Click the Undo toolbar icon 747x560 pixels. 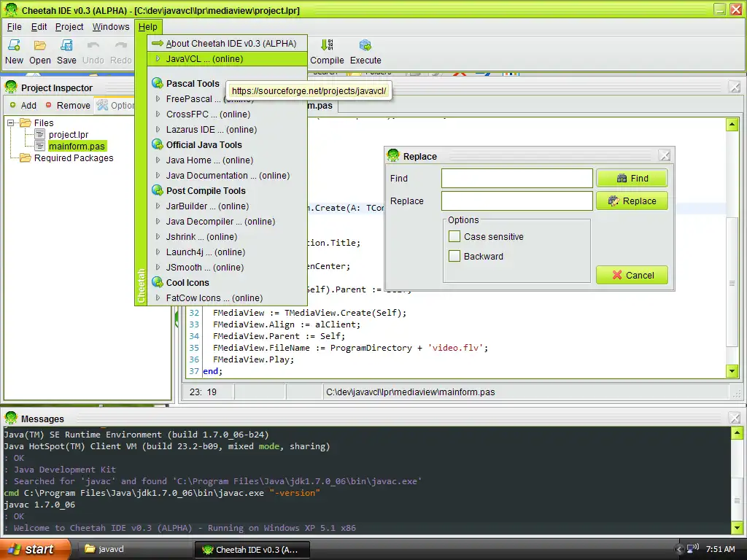click(x=93, y=45)
